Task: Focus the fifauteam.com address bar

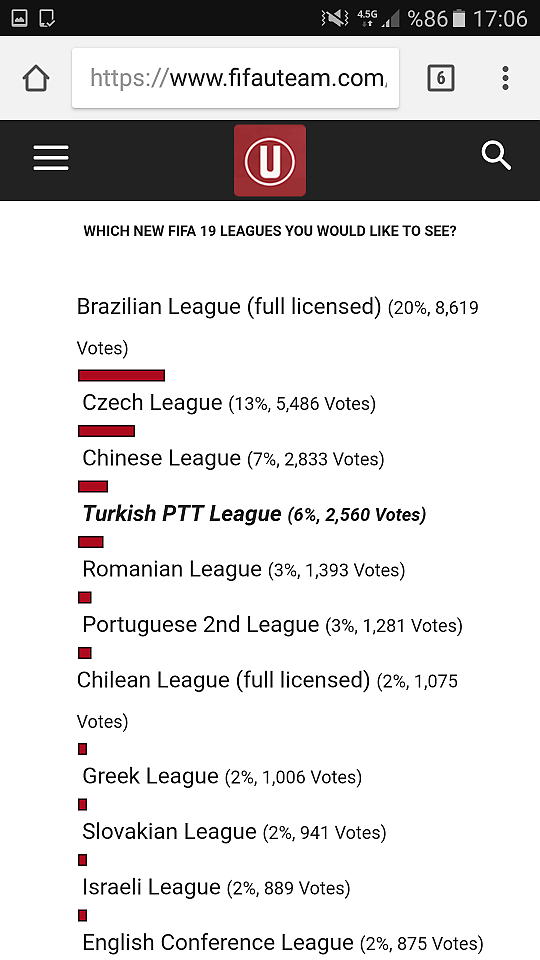Action: pos(236,78)
